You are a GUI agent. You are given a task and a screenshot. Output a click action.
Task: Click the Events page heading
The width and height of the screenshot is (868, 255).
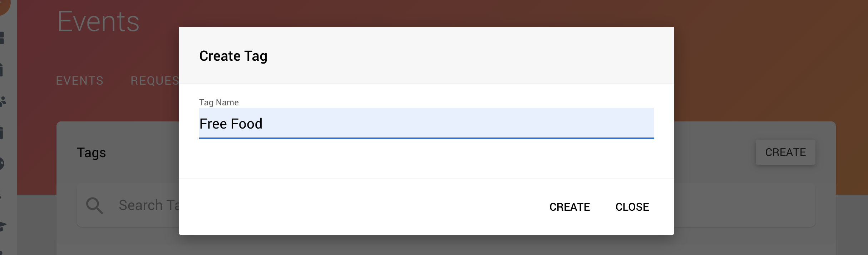click(x=98, y=22)
